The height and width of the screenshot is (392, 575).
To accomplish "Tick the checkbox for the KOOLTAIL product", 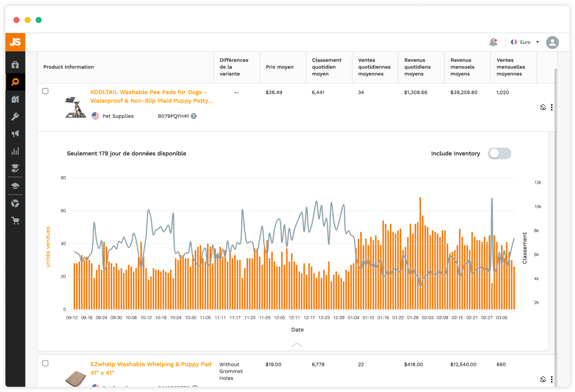I will [x=45, y=91].
